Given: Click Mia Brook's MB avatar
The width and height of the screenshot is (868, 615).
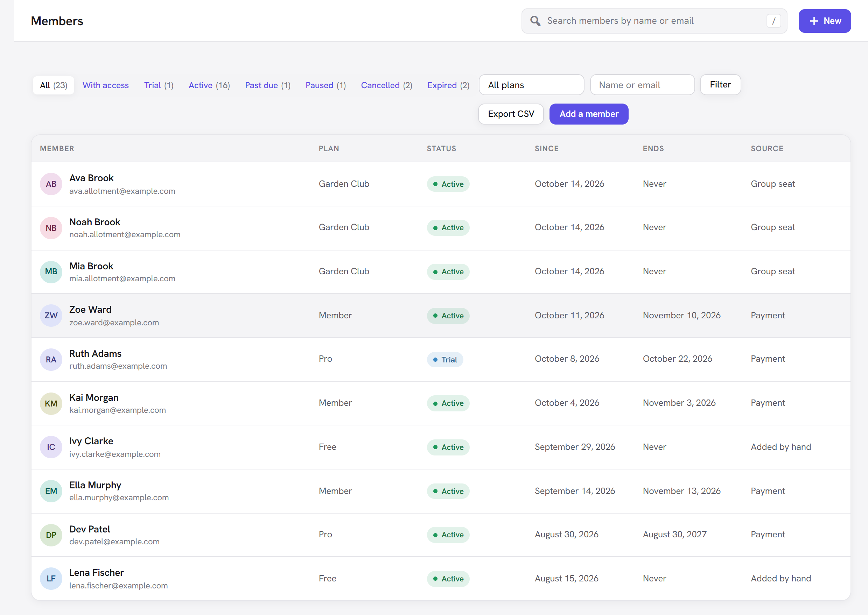Looking at the screenshot, I should click(51, 271).
